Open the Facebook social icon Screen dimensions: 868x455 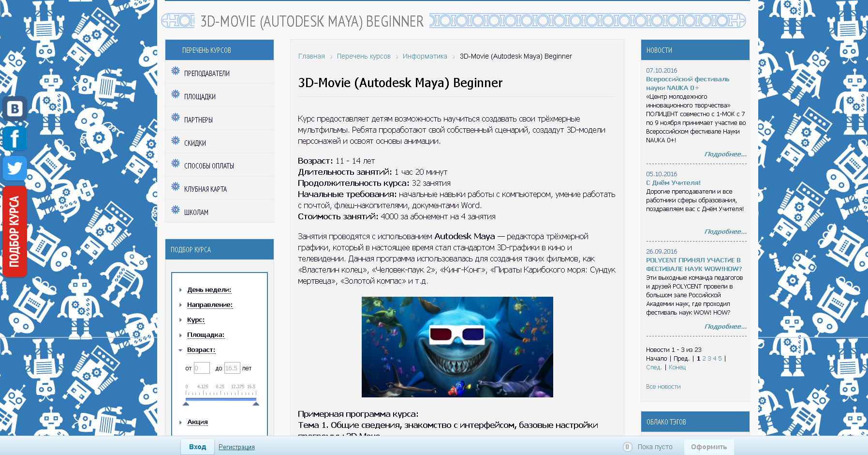click(15, 139)
